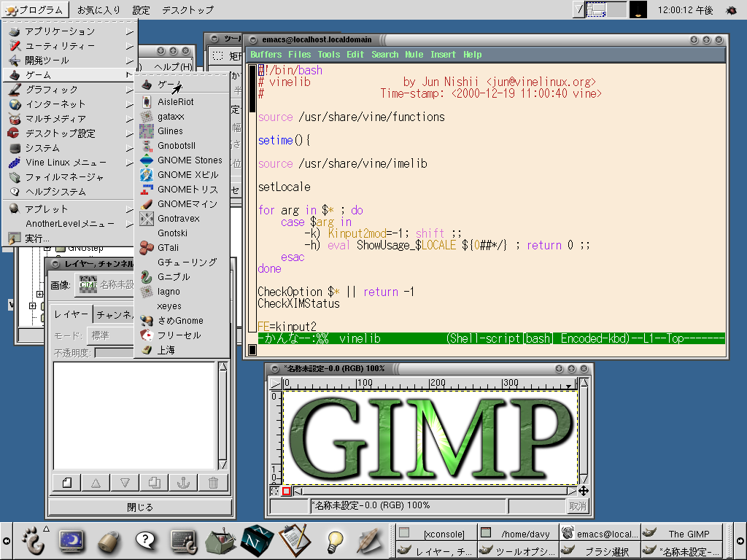Open the feather quill editor launcher
The width and height of the screenshot is (747, 560).
coord(369,541)
